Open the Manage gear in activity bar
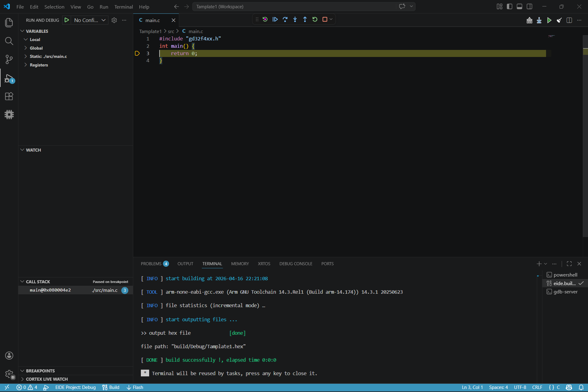Screen dimensions: 588x392 [9, 374]
